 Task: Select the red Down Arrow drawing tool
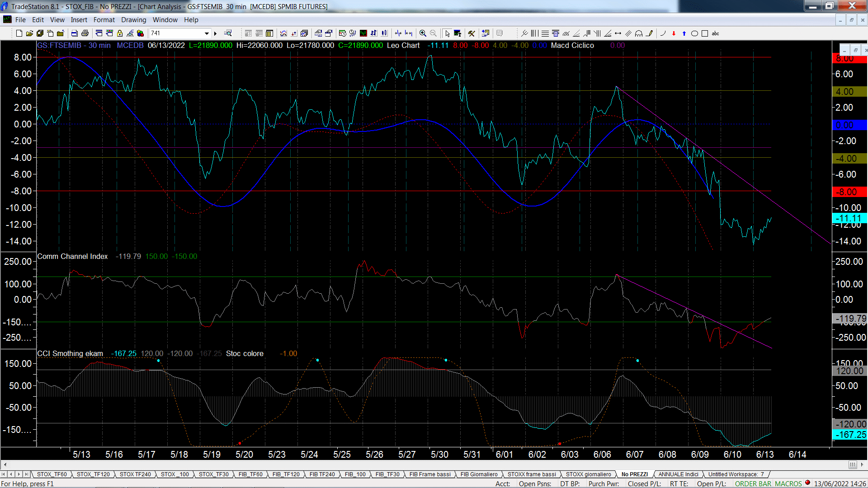674,33
